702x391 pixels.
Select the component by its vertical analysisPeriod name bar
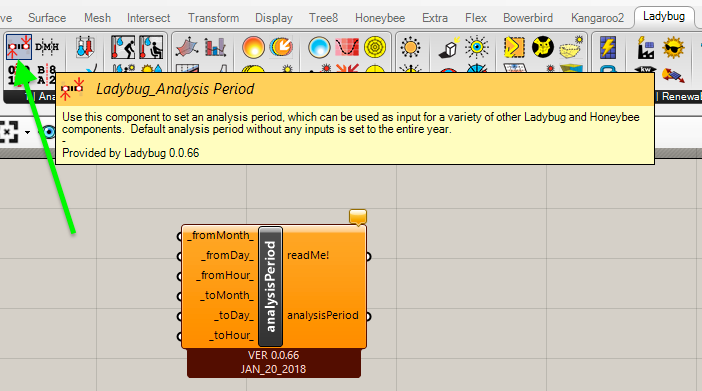270,286
